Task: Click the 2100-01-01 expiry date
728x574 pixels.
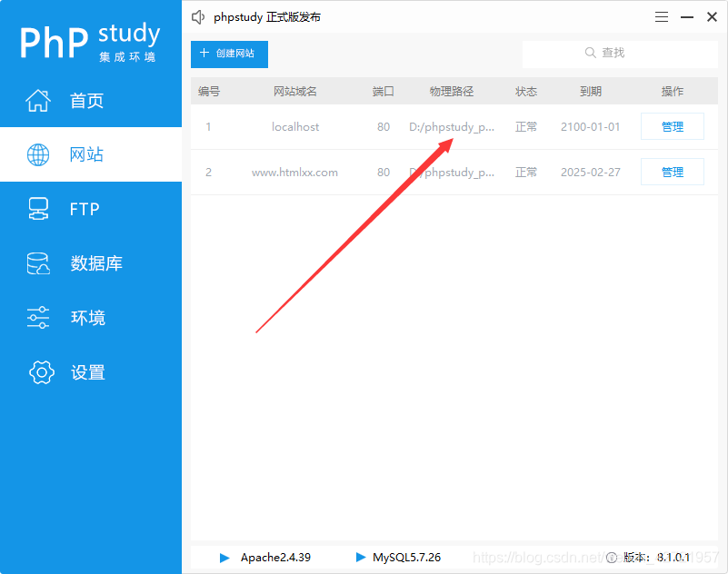Action: point(590,126)
